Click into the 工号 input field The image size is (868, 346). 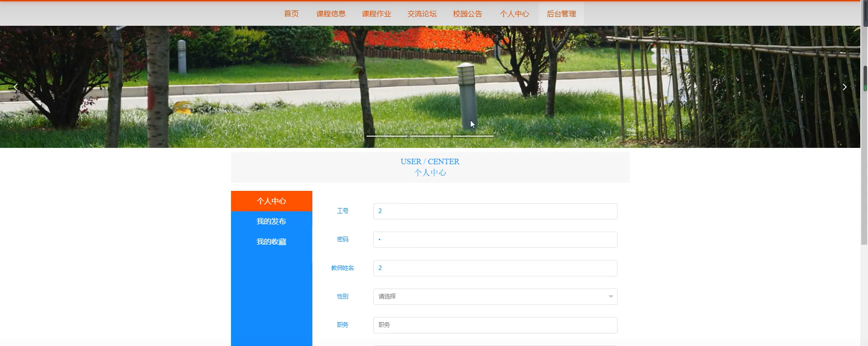click(495, 211)
